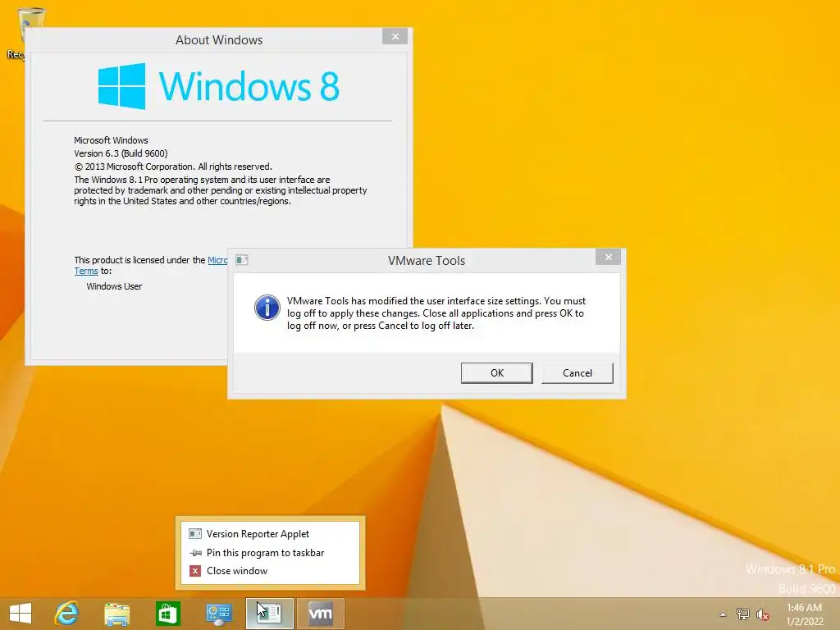Switch to the VMware Tools taskbar button
The height and width of the screenshot is (630, 840).
[x=321, y=614]
